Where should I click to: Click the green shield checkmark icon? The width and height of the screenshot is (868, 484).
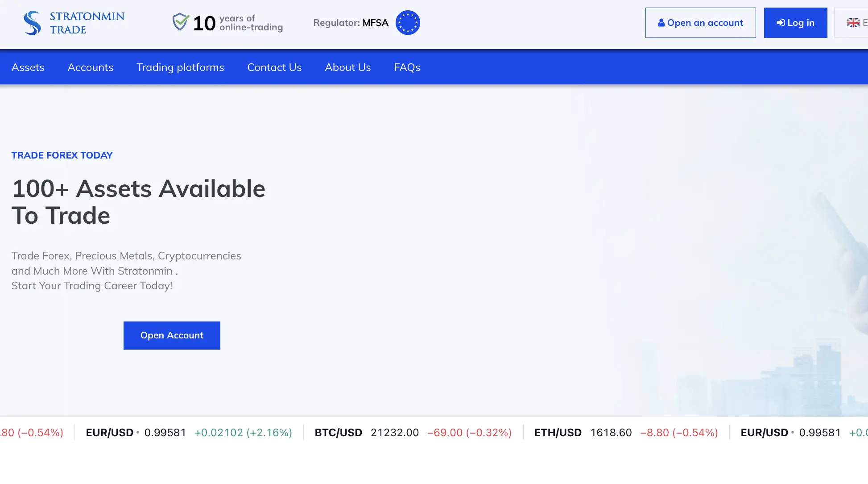181,21
